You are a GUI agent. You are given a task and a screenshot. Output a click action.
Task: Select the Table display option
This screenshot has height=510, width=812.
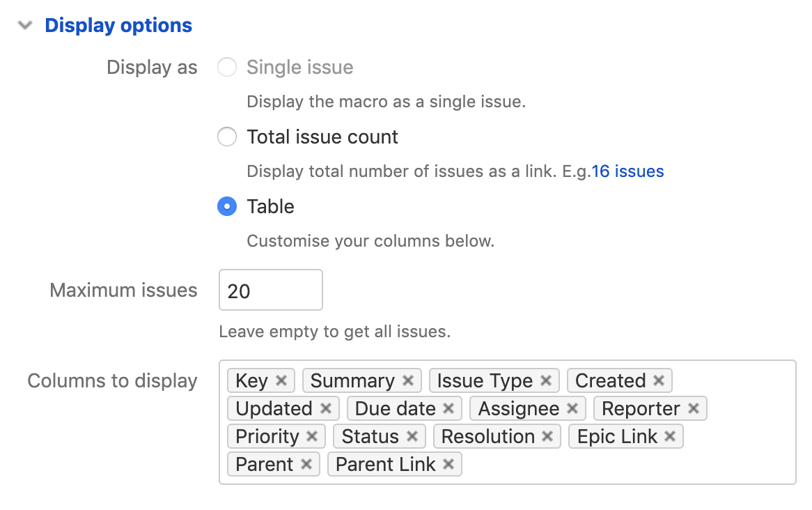(227, 206)
